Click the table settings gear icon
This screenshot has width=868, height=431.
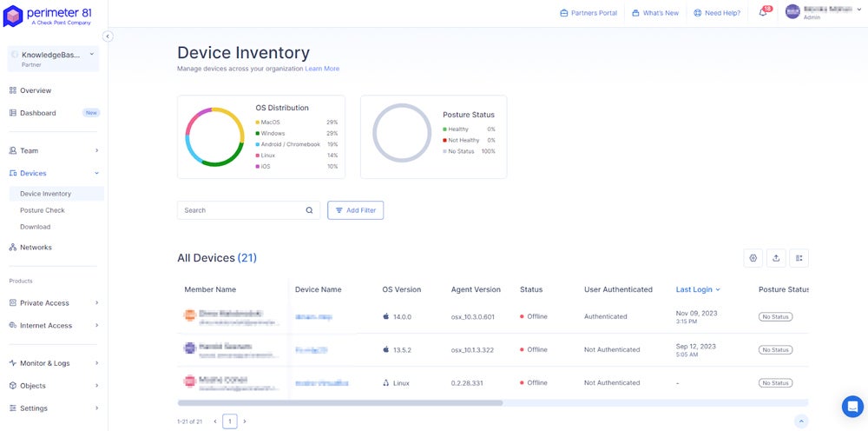pyautogui.click(x=753, y=258)
